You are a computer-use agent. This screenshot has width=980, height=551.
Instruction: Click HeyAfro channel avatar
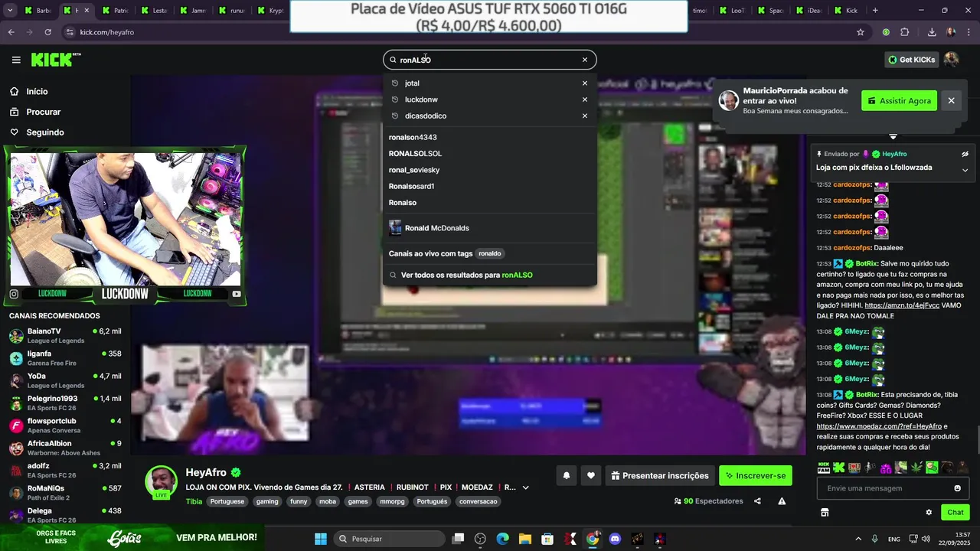tap(162, 482)
